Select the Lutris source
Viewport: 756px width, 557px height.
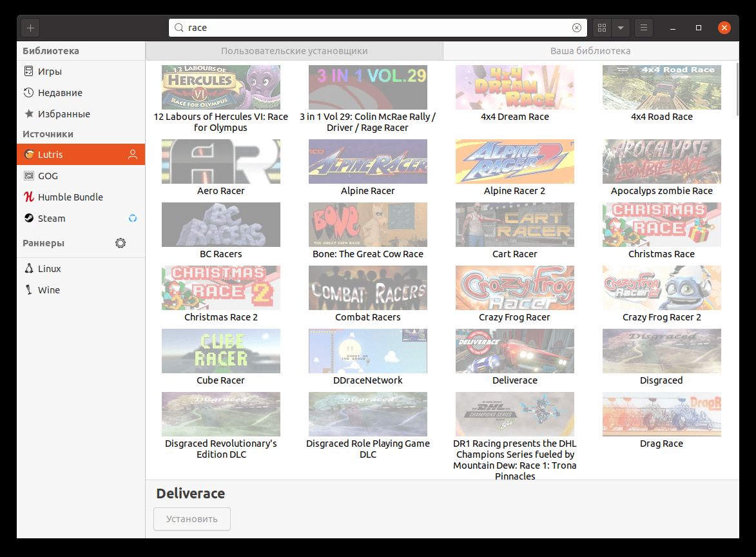click(x=81, y=154)
